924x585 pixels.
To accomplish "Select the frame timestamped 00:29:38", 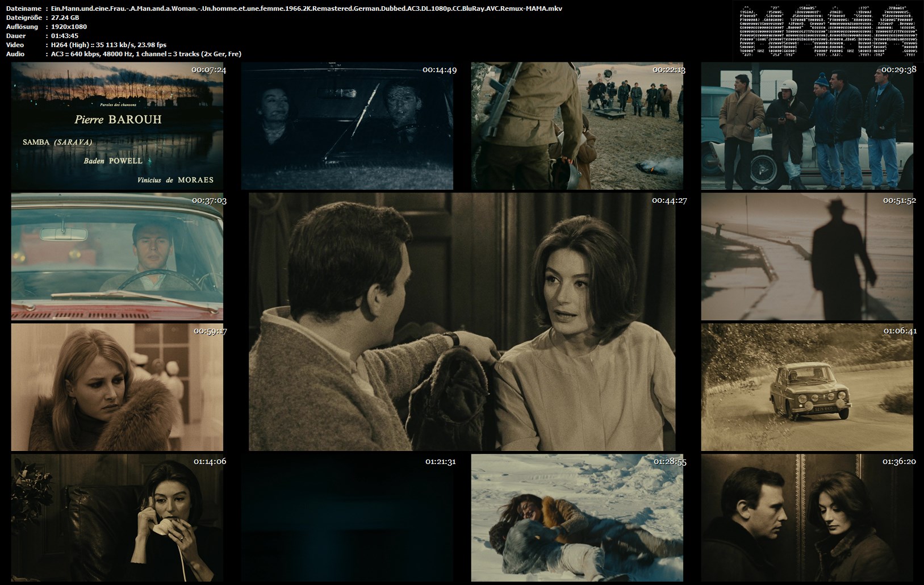I will pyautogui.click(x=807, y=126).
